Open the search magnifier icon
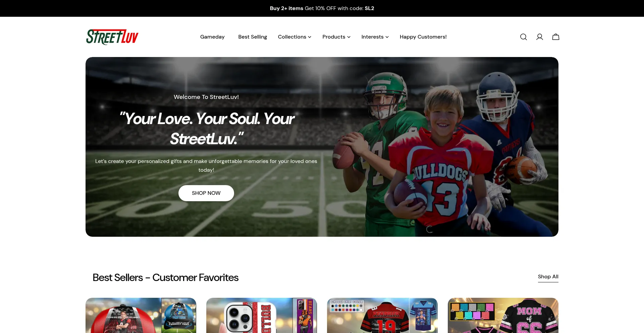Image resolution: width=644 pixels, height=333 pixels. pos(523,37)
